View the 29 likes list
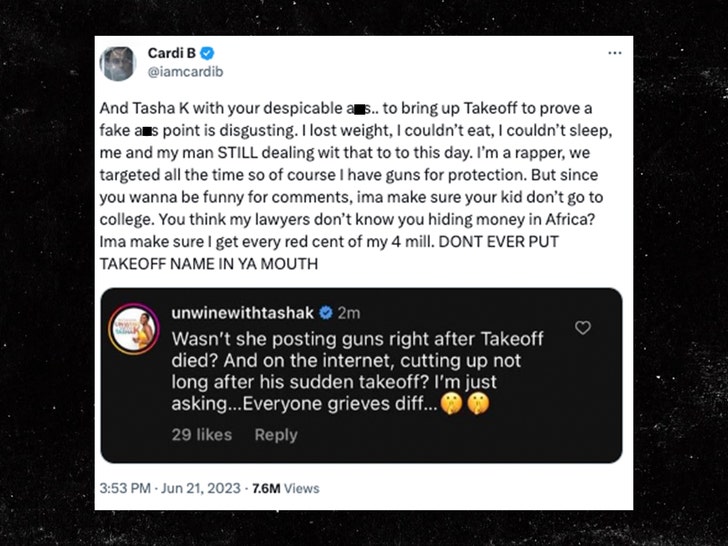The width and height of the screenshot is (728, 546). click(203, 434)
